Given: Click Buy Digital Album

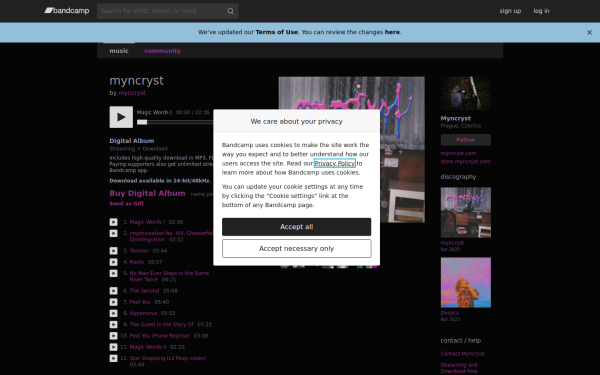Looking at the screenshot, I should coord(147,193).
